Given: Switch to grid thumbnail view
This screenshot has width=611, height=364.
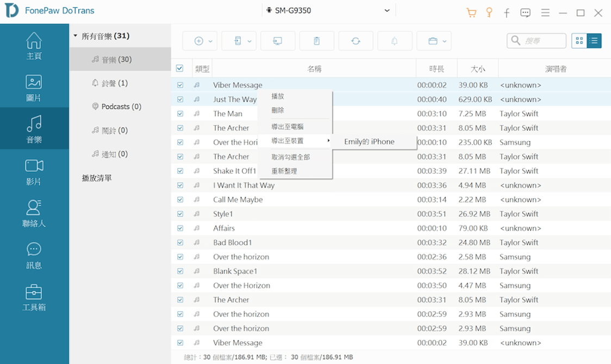Looking at the screenshot, I should pos(579,41).
